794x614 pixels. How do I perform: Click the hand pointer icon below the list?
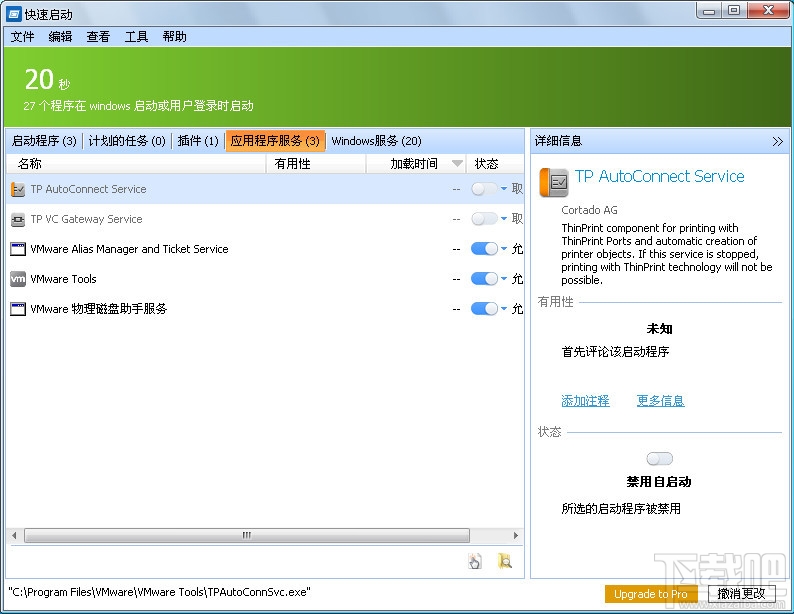tap(475, 561)
